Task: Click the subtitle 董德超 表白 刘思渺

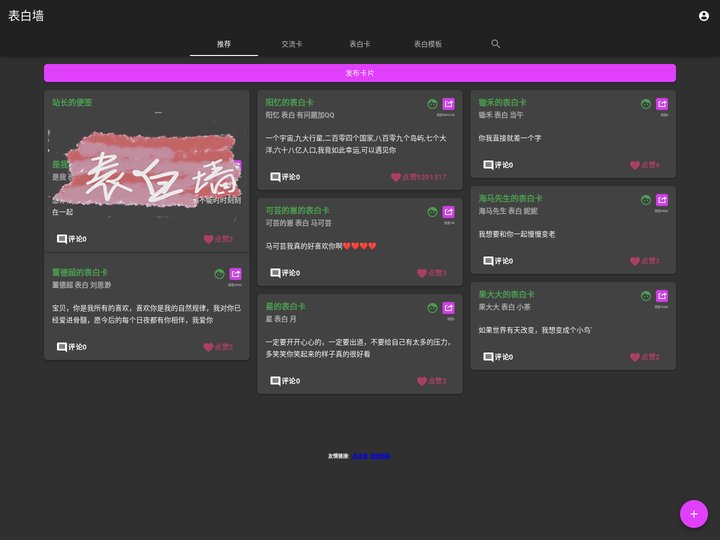Action: (x=81, y=285)
